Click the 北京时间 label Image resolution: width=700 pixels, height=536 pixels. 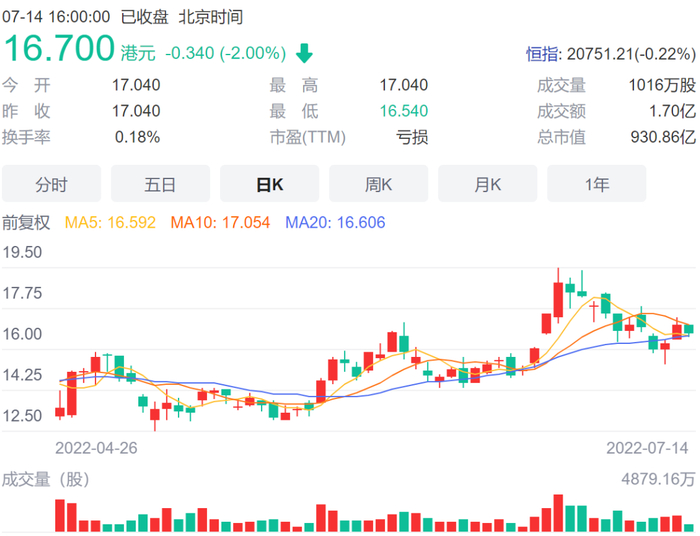tap(211, 17)
